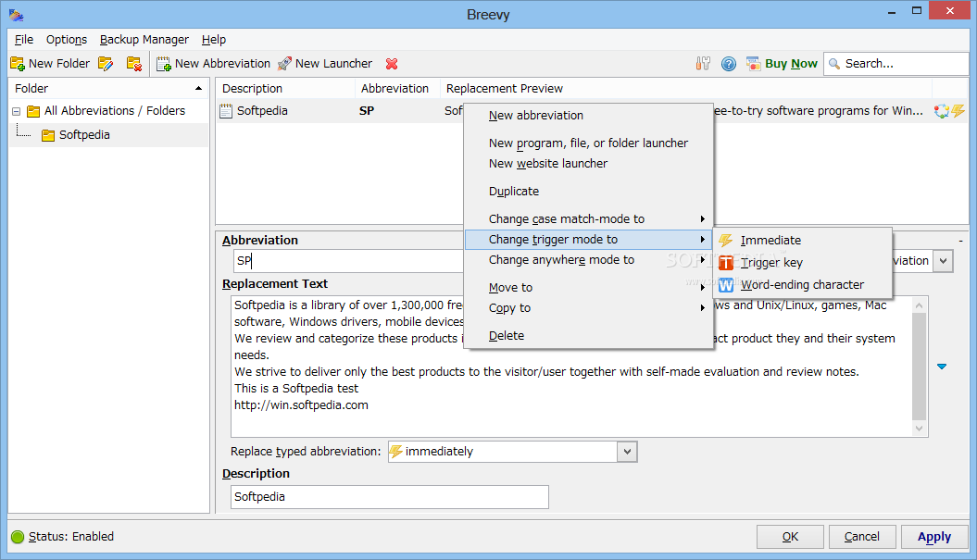Click the Cancel button
977x560 pixels.
coord(862,537)
